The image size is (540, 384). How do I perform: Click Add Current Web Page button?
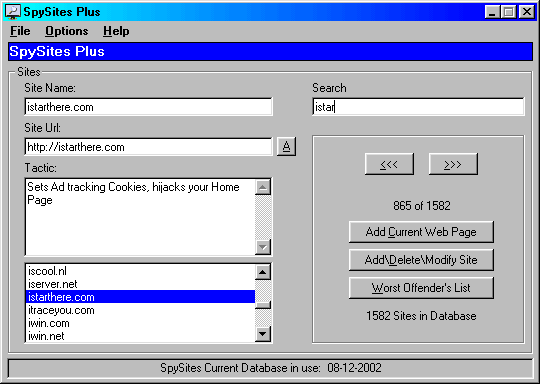click(421, 232)
